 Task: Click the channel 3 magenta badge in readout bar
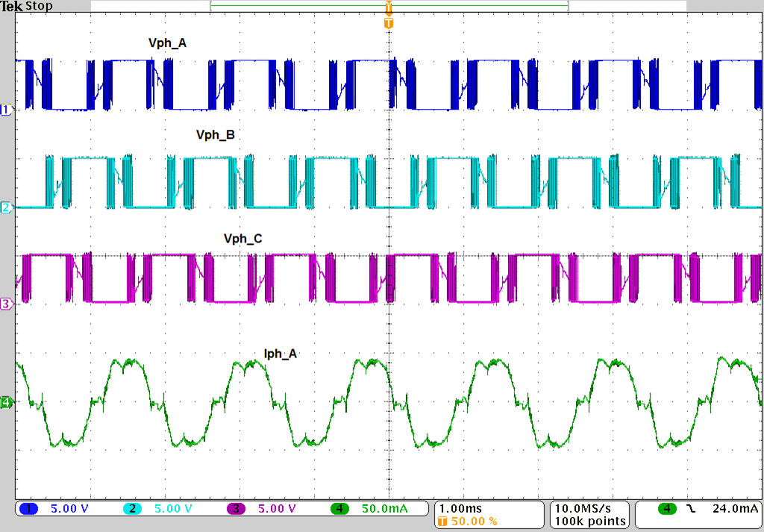click(x=236, y=509)
